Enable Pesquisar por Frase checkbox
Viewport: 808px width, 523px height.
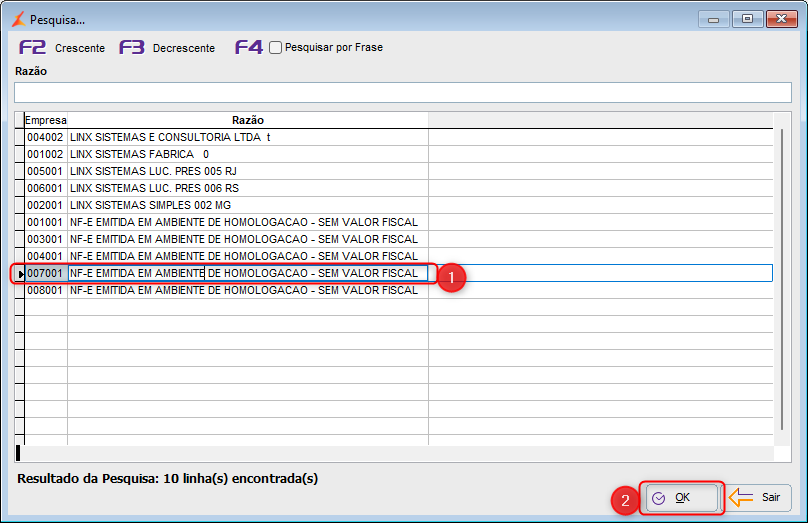(x=276, y=47)
